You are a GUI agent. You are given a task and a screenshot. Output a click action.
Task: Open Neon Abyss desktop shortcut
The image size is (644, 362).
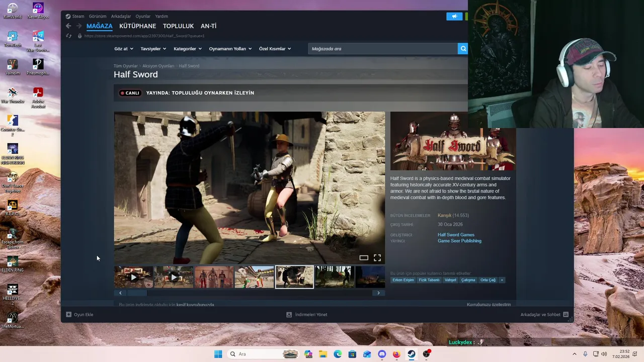(x=38, y=11)
